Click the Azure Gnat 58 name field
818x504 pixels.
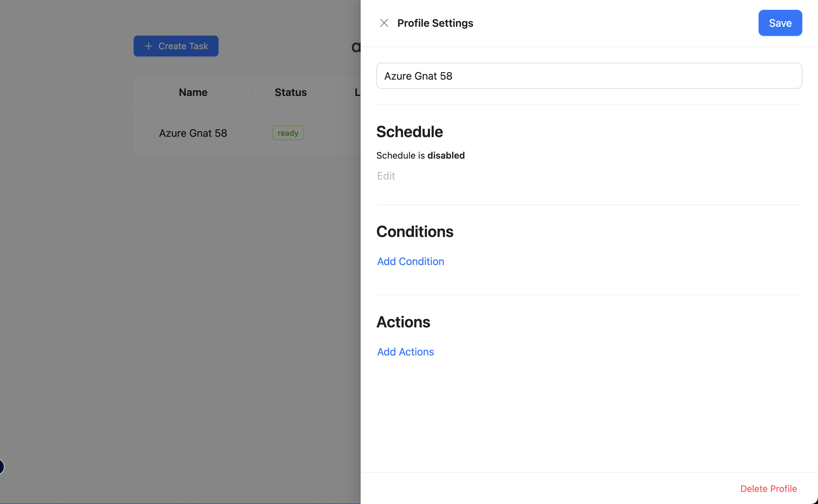(589, 76)
